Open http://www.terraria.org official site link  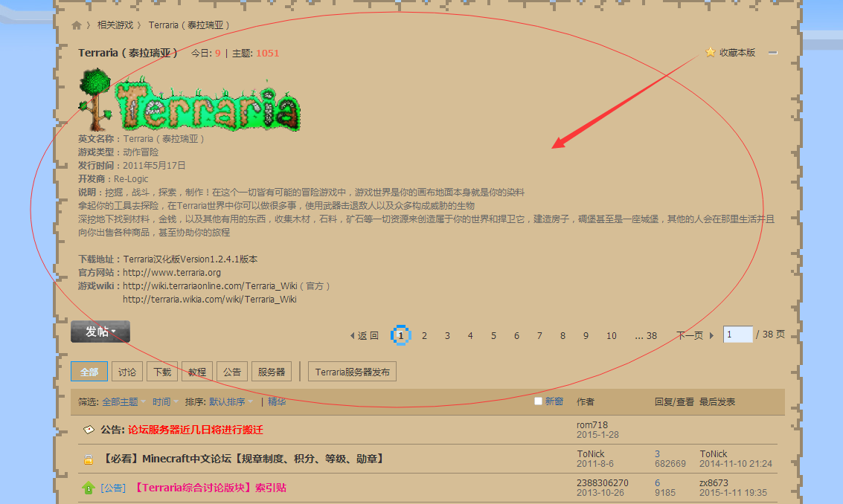[172, 272]
